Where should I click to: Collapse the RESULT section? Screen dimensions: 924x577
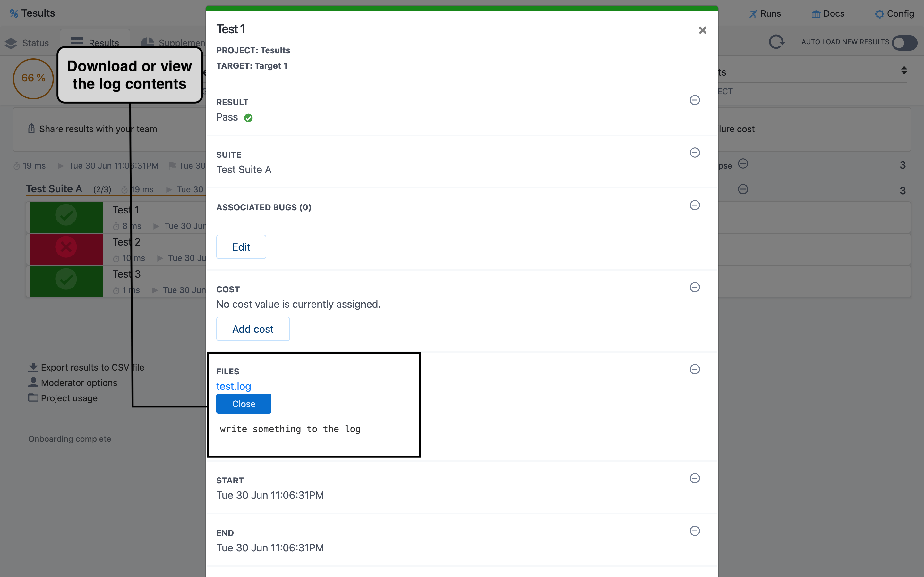point(695,100)
